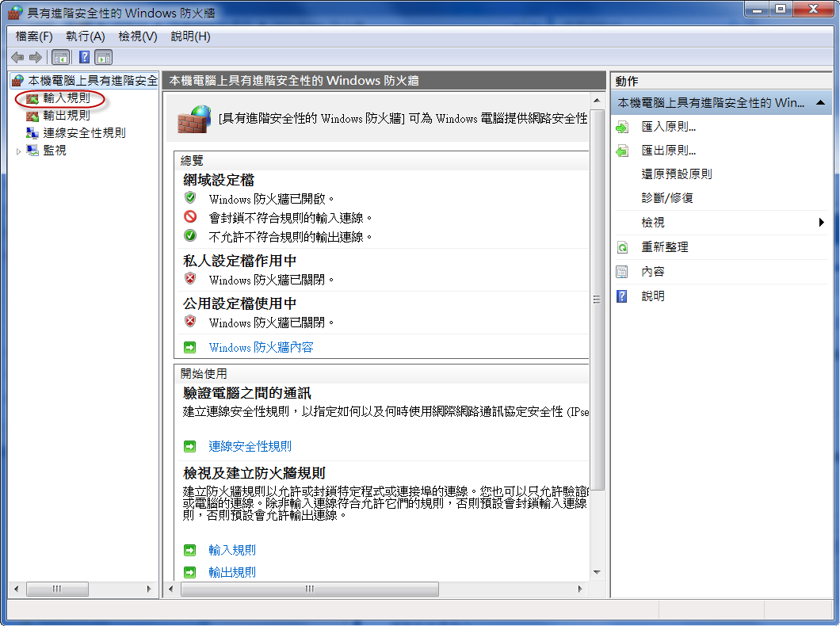Click 還原預設原則 action

677,174
